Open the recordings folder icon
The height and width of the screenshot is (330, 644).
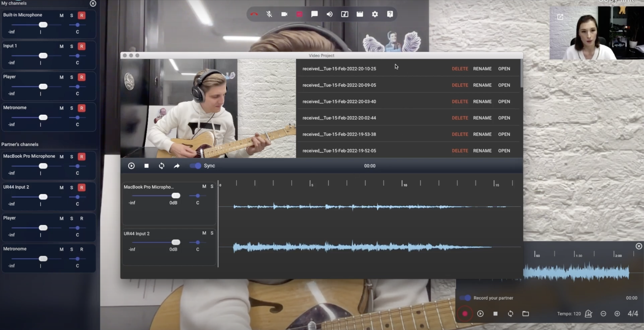(x=525, y=314)
